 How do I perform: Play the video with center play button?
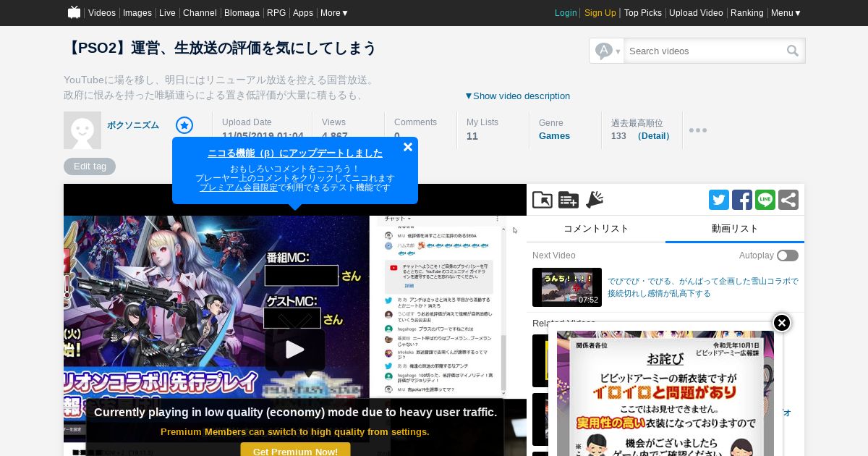pos(294,350)
